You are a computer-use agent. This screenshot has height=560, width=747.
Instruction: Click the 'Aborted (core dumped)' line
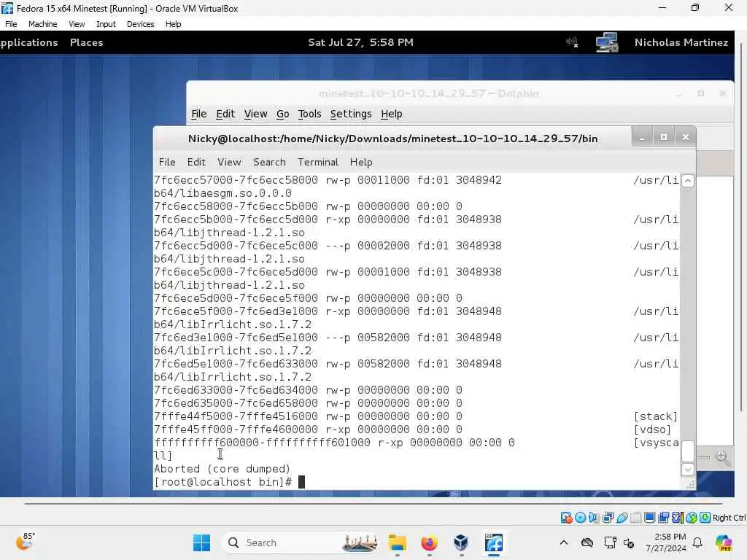pyautogui.click(x=222, y=469)
